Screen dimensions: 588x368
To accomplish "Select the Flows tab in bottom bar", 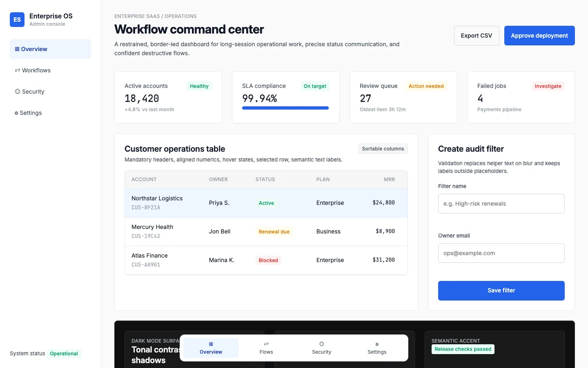I will (x=266, y=348).
